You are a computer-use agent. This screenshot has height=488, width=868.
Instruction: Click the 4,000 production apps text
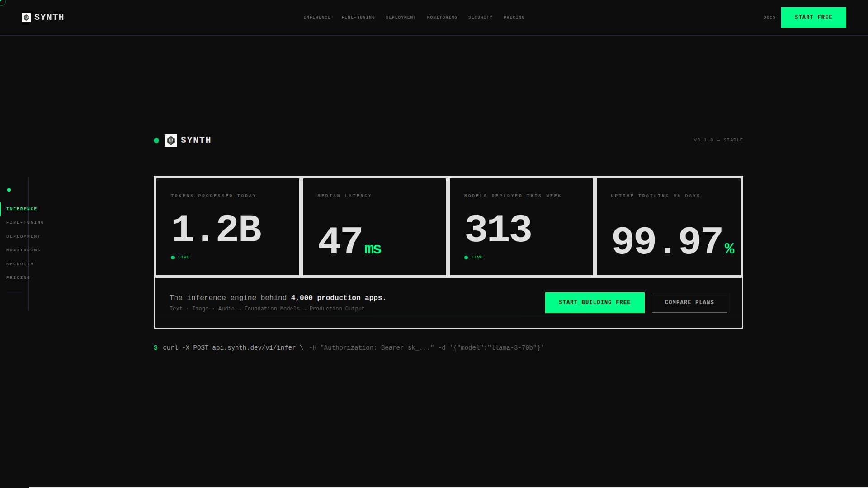[339, 298]
